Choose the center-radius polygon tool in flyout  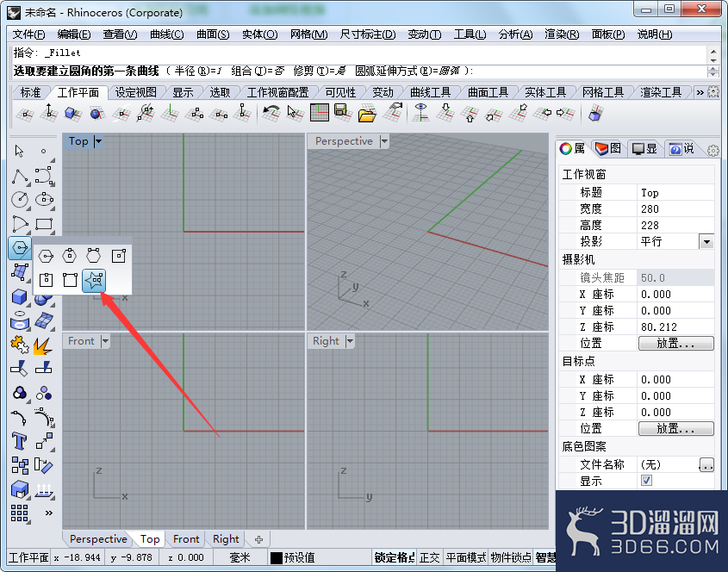tap(46, 256)
